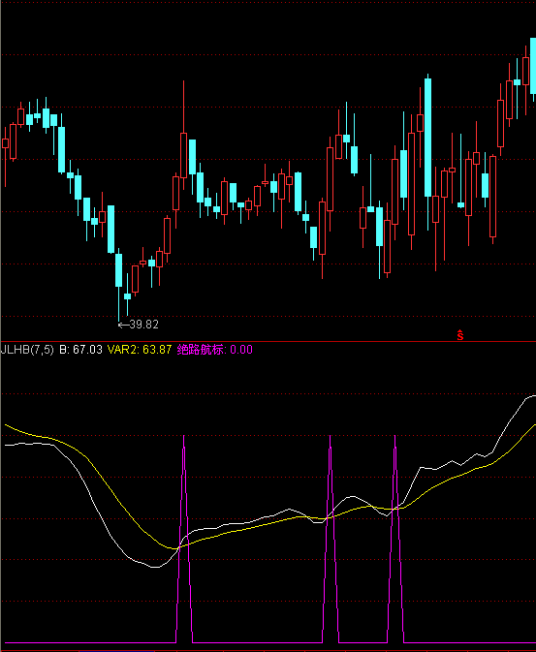This screenshot has width=536, height=652.
Task: Select the B: 67.03 value readout
Action: pos(81,350)
